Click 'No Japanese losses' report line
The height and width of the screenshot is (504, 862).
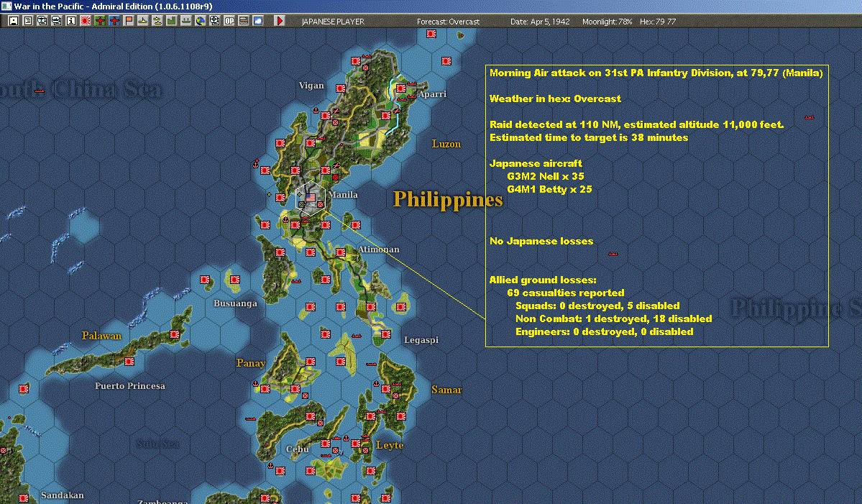[541, 242]
